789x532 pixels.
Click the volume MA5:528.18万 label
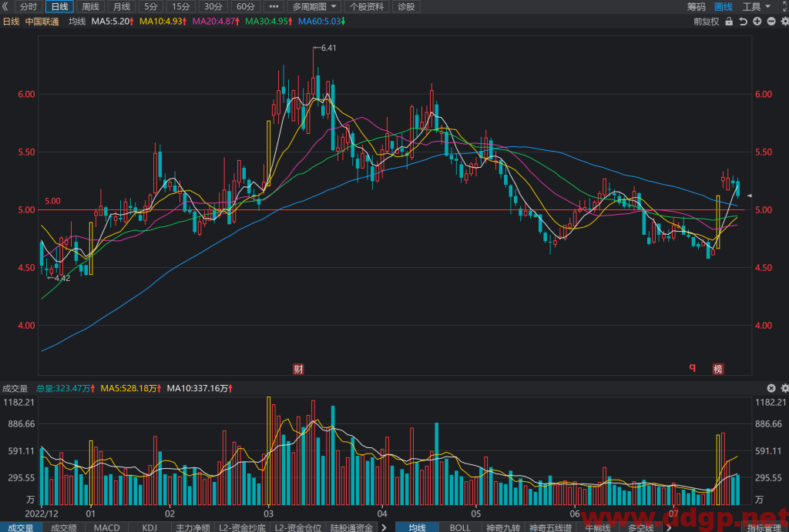[x=131, y=388]
